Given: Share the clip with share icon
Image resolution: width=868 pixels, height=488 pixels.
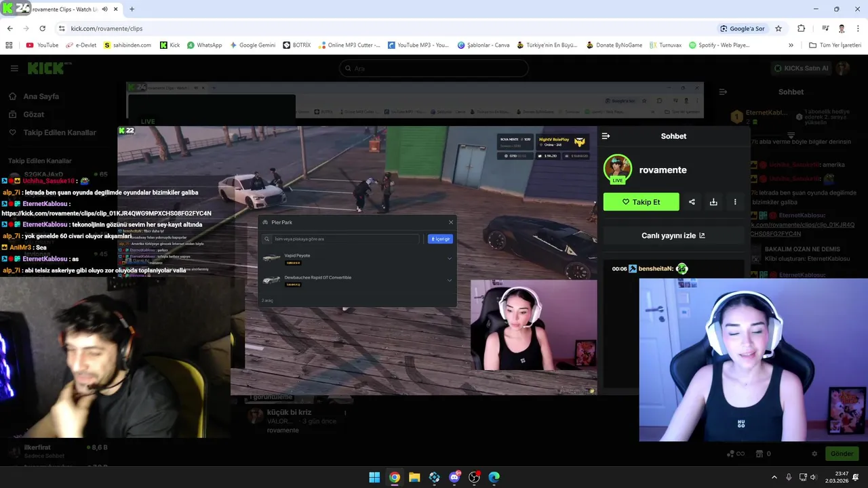Looking at the screenshot, I should (692, 202).
